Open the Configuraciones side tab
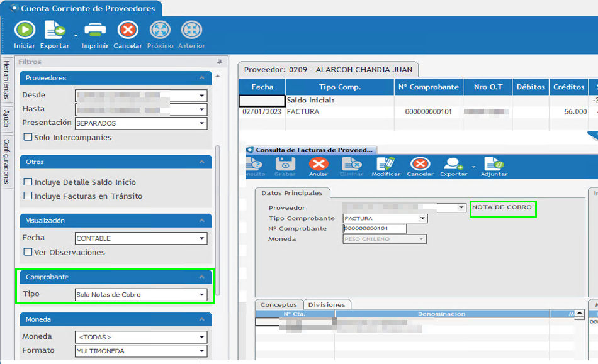The height and width of the screenshot is (364, 598). (x=6, y=161)
